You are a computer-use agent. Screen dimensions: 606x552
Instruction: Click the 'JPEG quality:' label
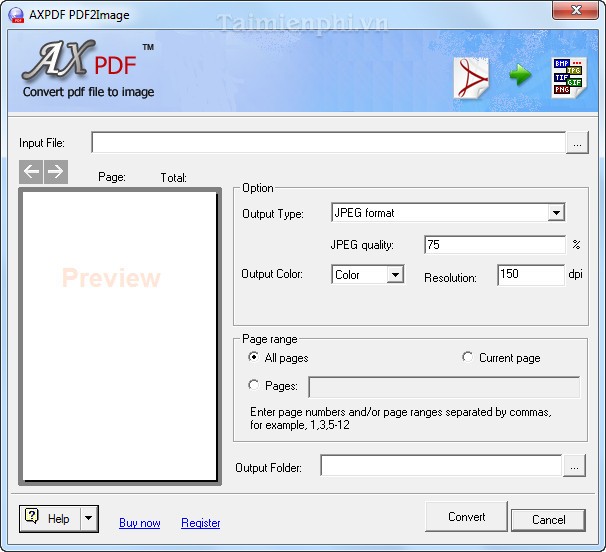pyautogui.click(x=362, y=245)
